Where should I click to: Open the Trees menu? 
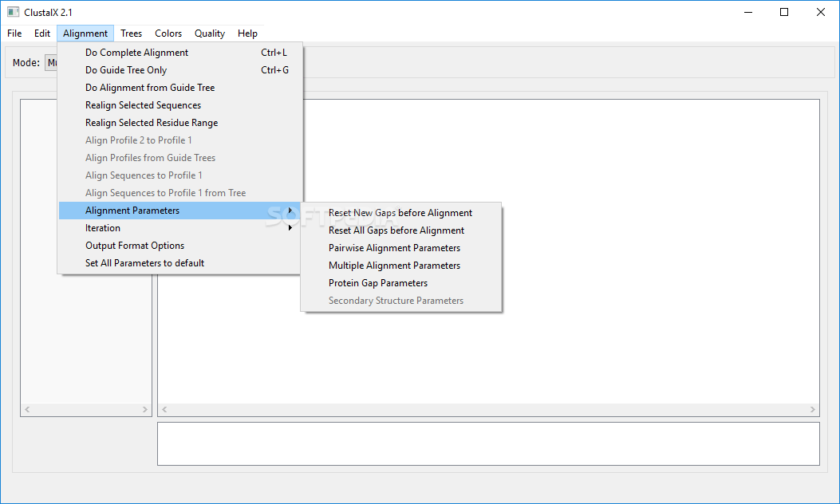[x=132, y=33]
